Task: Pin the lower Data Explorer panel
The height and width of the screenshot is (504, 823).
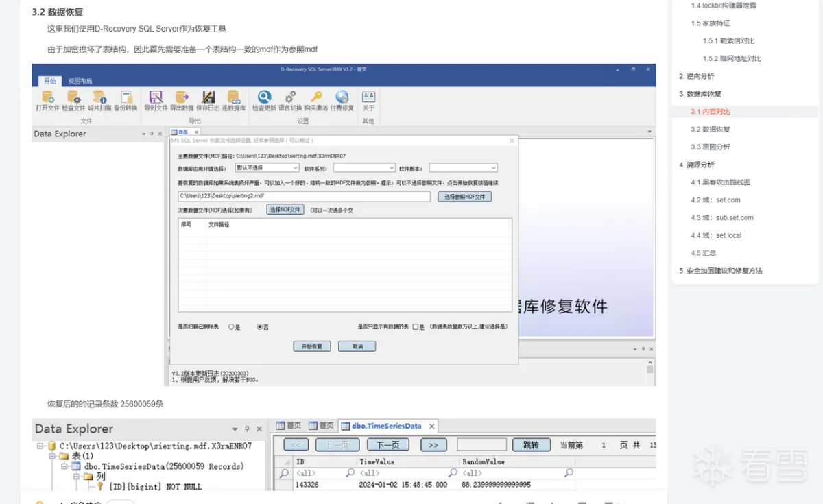Action: (248, 429)
